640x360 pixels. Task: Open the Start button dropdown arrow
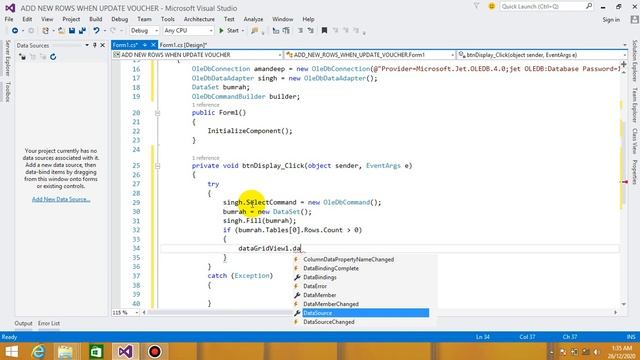pos(243,31)
